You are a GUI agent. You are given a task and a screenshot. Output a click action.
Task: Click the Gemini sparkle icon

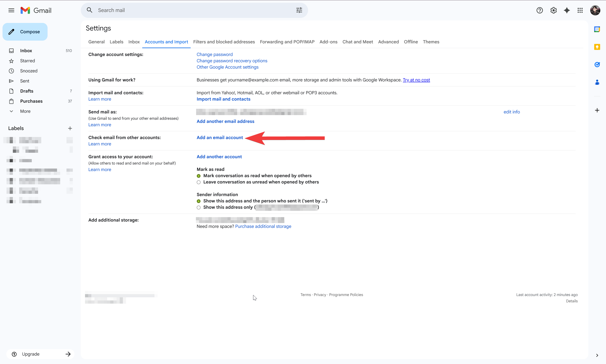[567, 10]
